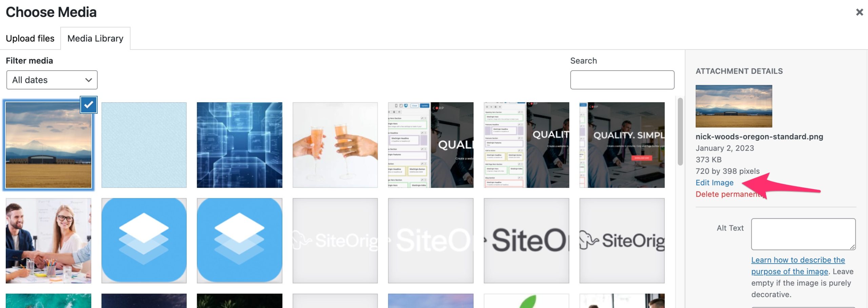Choose the handshake business meeting thumbnail
868x308 pixels.
pos(48,241)
